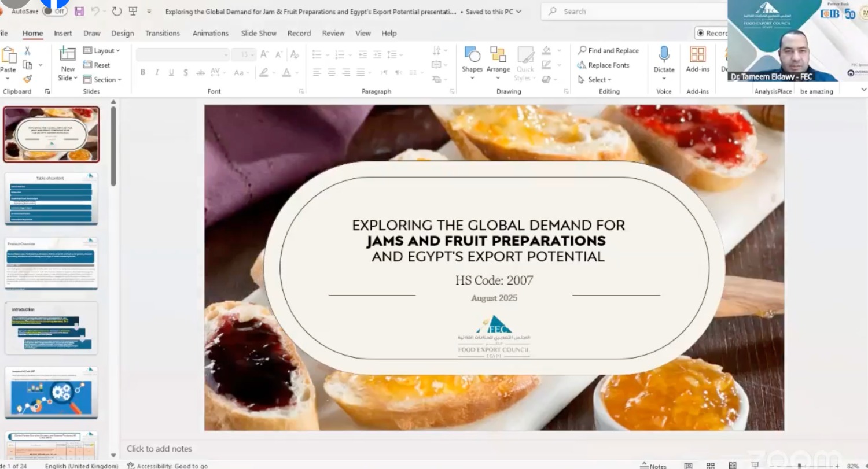Screen dimensions: 868x469
Task: Switch to the Transitions tab
Action: coord(163,33)
